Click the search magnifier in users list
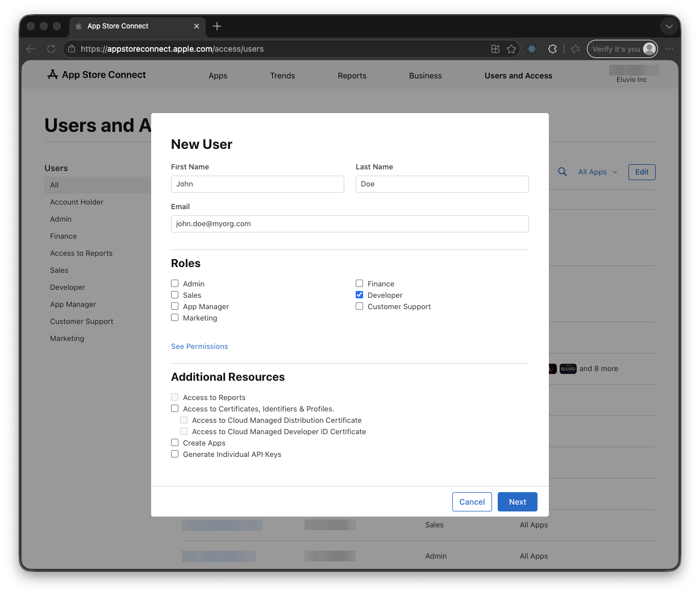The image size is (700, 595). (x=562, y=172)
